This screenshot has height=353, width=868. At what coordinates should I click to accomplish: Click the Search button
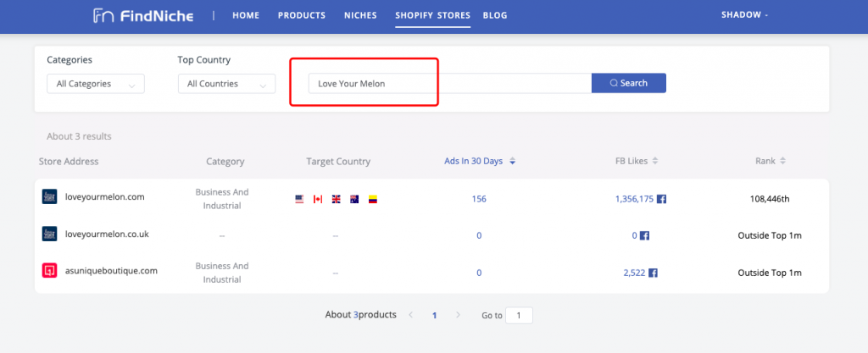[629, 83]
